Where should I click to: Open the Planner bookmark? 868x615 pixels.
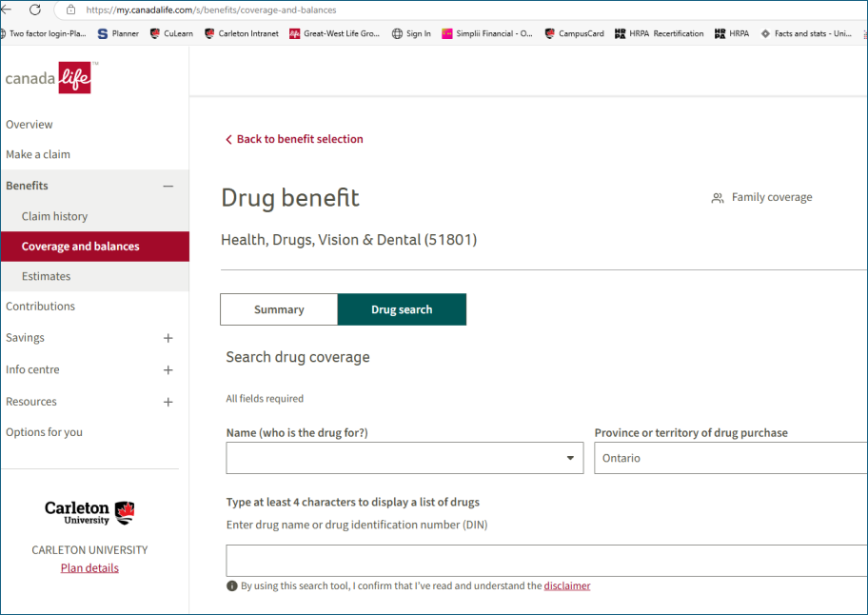[x=118, y=33]
